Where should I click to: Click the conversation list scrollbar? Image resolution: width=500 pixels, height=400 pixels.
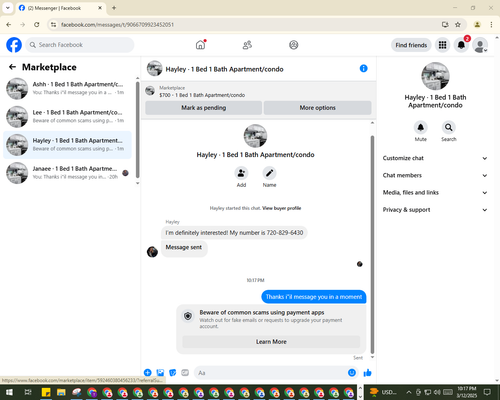tap(137, 130)
